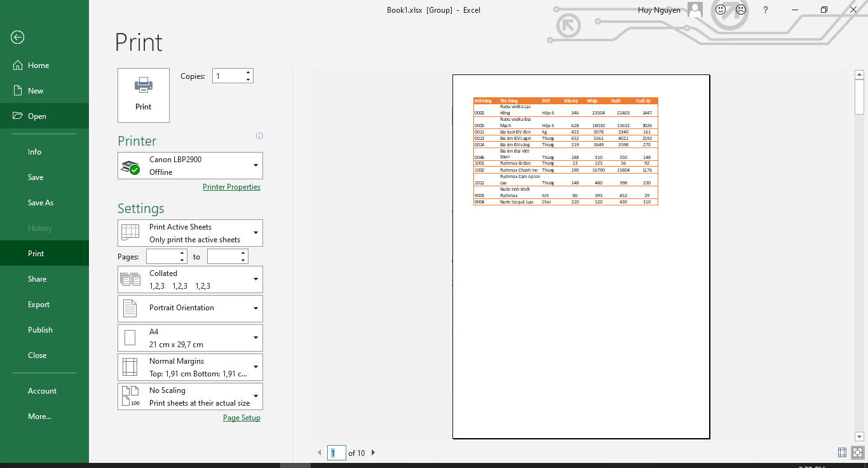Toggle the Zoom to Page icon
Image resolution: width=868 pixels, height=468 pixels.
(857, 453)
